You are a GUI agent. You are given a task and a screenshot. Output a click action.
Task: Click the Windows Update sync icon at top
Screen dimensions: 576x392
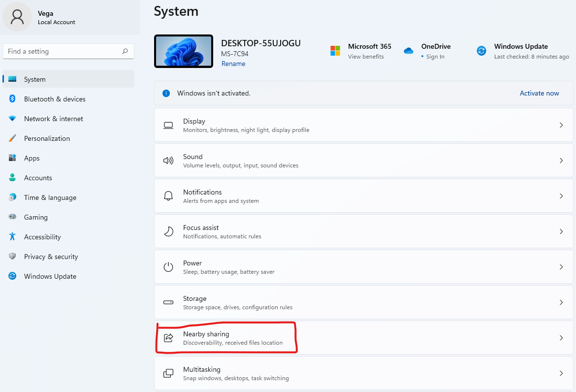point(481,51)
